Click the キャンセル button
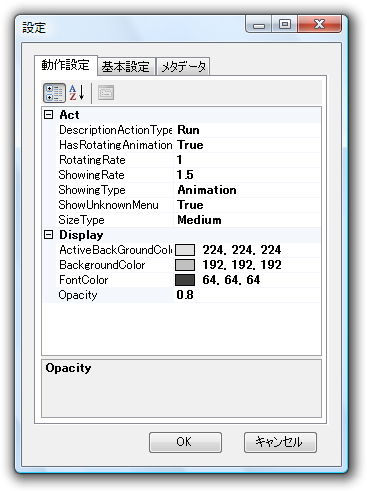This screenshot has width=367, height=491. click(280, 442)
